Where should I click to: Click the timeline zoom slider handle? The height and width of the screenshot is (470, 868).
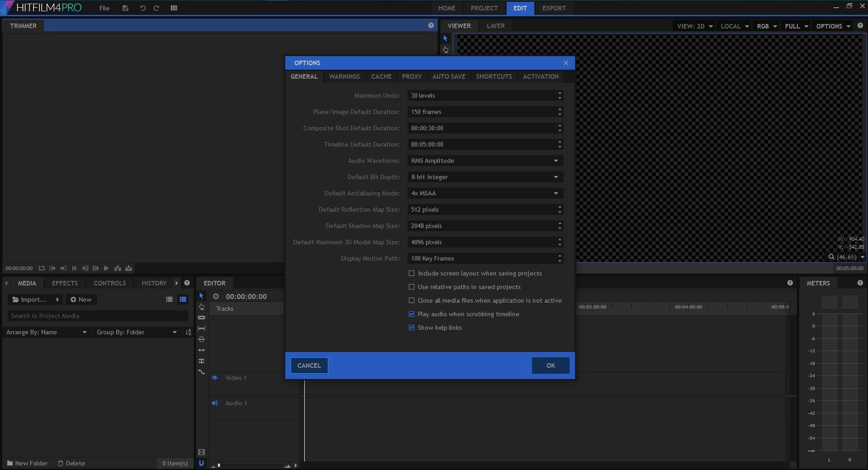click(219, 465)
